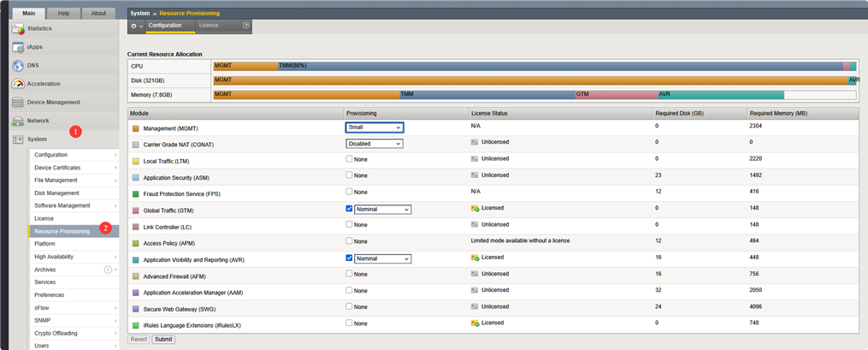This screenshot has height=350, width=868.
Task: Check the Link Controller checkbox
Action: click(x=349, y=224)
